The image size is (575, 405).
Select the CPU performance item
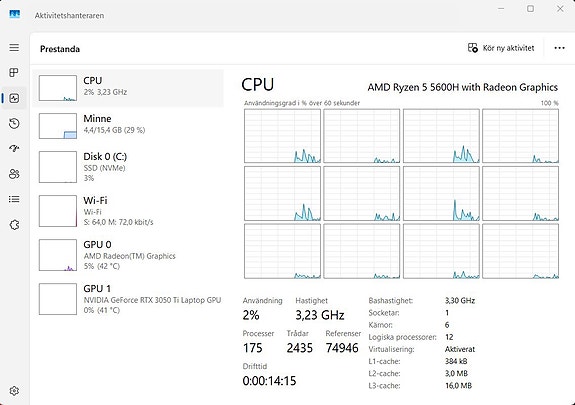128,88
